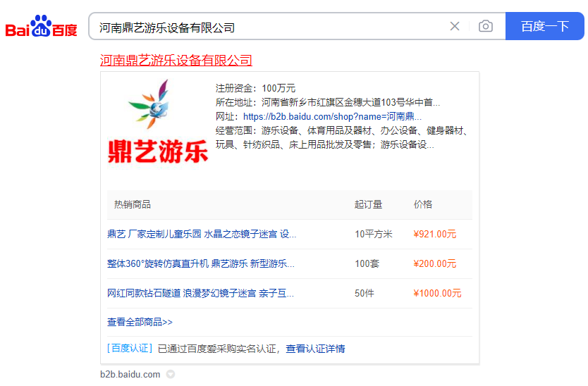
Task: Open 查看认证详情 certification details
Action: (315, 349)
